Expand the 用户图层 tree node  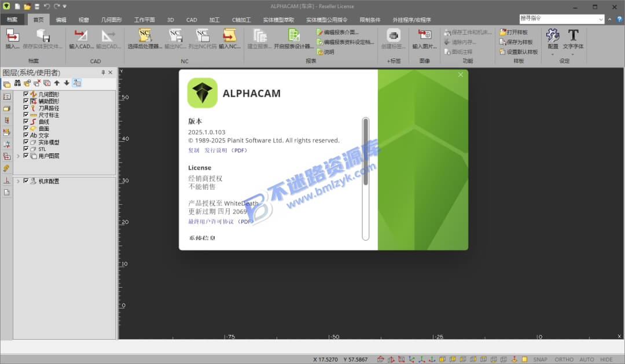click(x=18, y=156)
